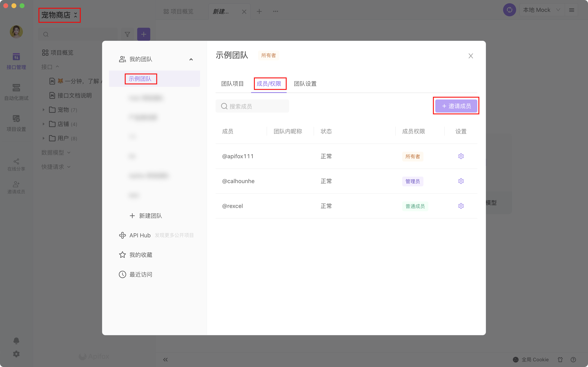This screenshot has height=367, width=588.
Task: Collapse the 我的团队 section chevron
Action: [x=191, y=59]
